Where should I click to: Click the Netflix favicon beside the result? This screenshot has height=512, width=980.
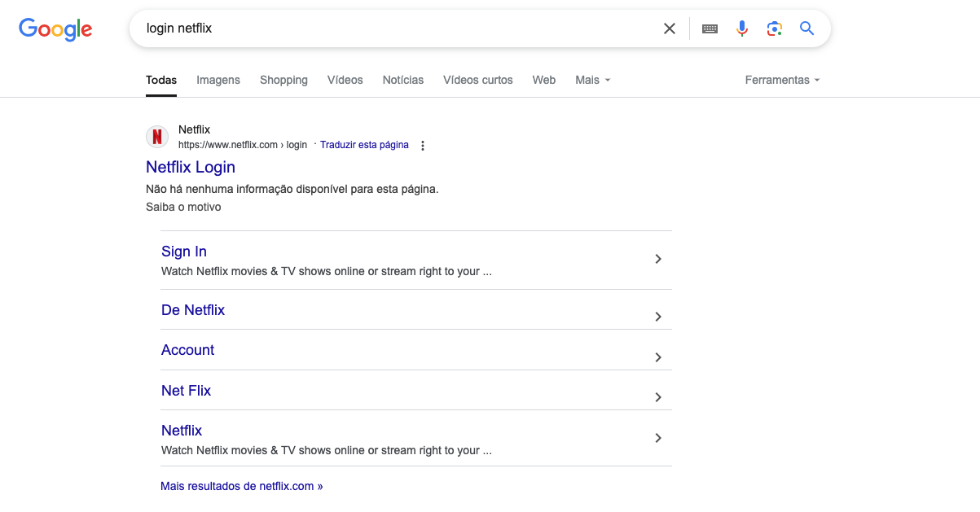[x=157, y=137]
